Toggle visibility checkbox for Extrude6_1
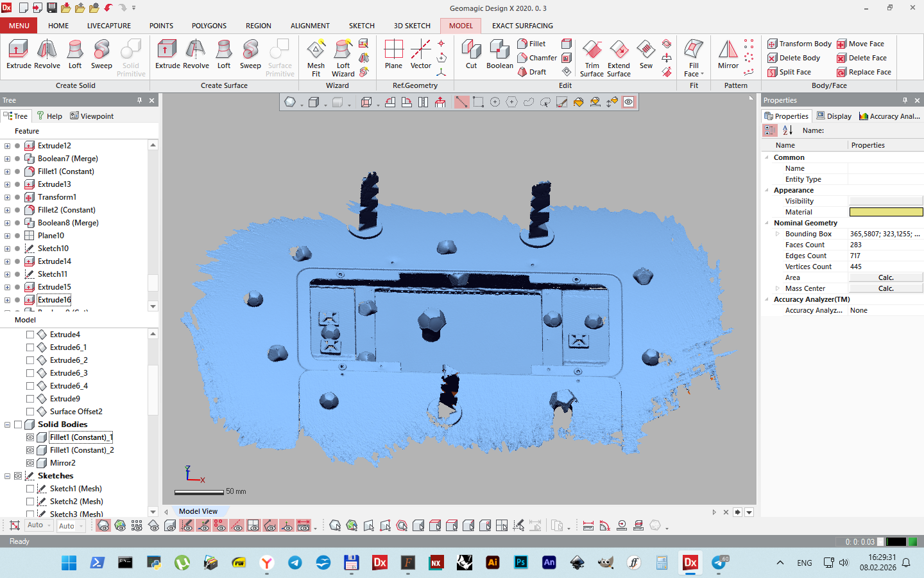 coord(30,347)
